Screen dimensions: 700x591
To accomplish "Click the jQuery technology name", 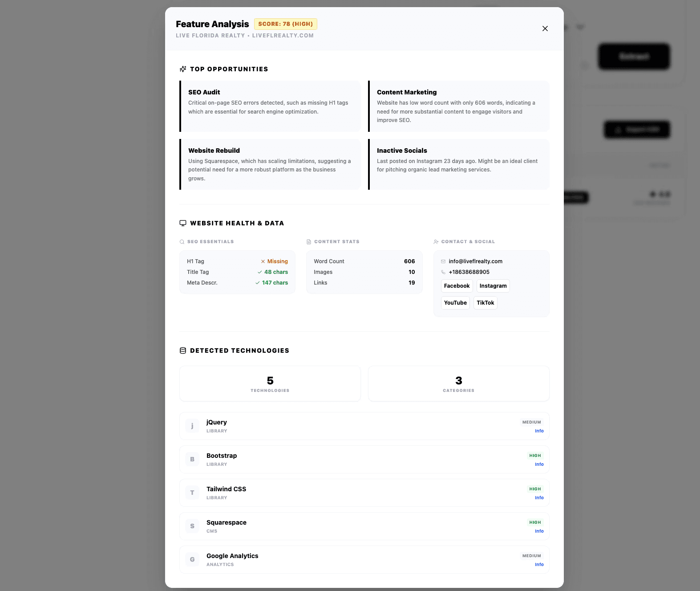I will click(217, 422).
